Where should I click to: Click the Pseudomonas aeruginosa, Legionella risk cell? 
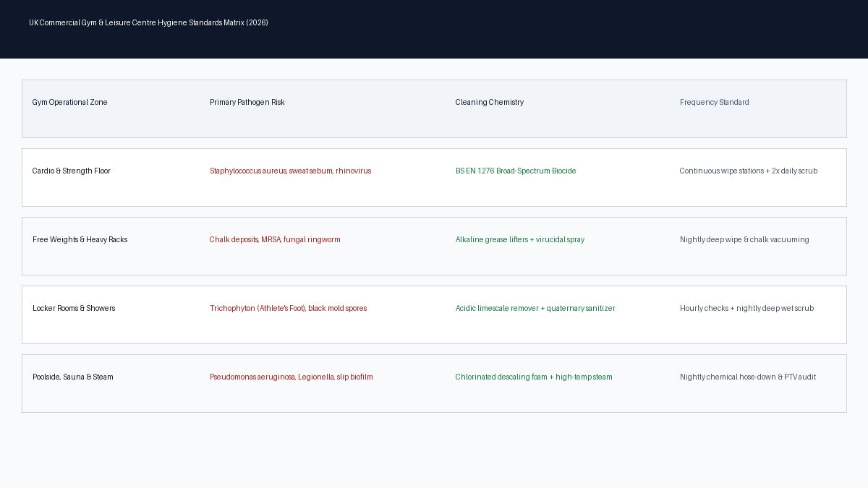292,377
